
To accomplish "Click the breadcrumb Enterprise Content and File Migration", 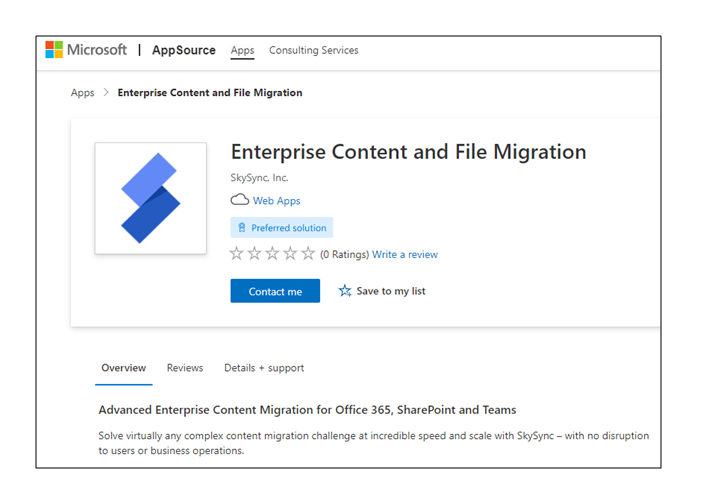I will tap(210, 93).
